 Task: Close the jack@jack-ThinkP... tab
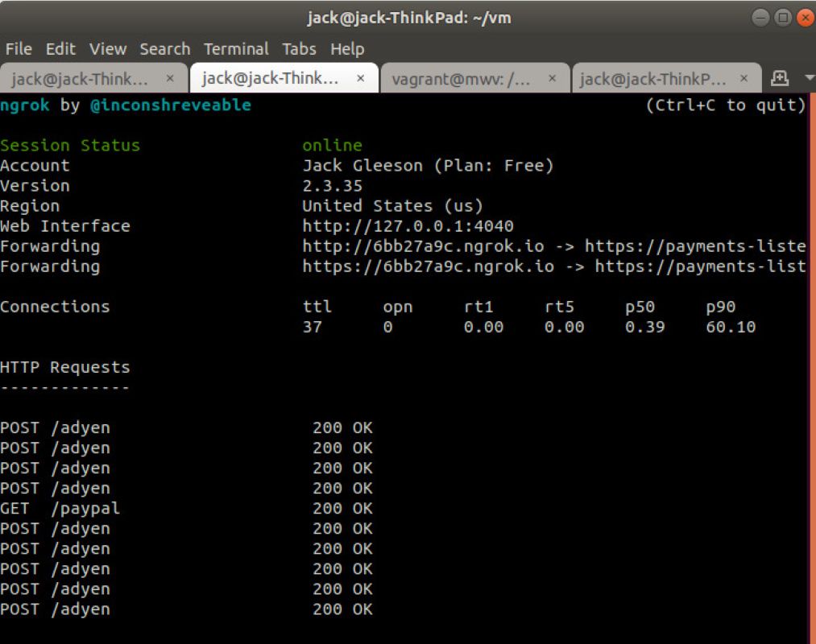[744, 79]
